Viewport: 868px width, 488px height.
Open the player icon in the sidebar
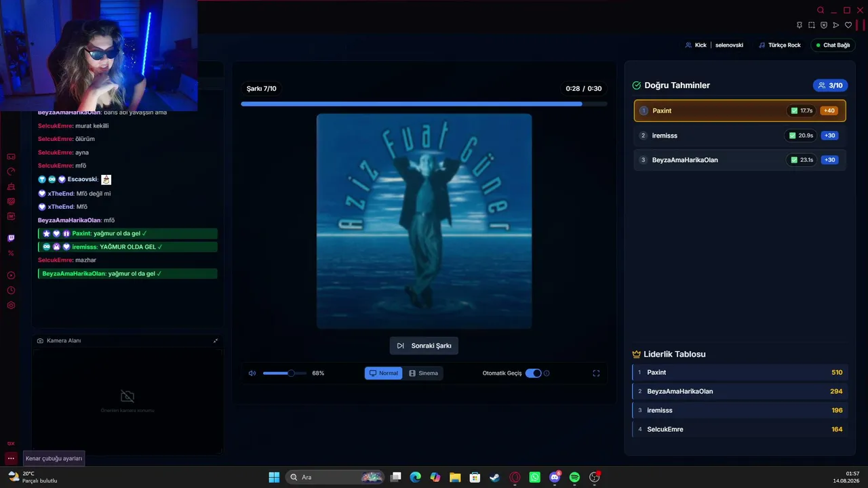point(11,275)
